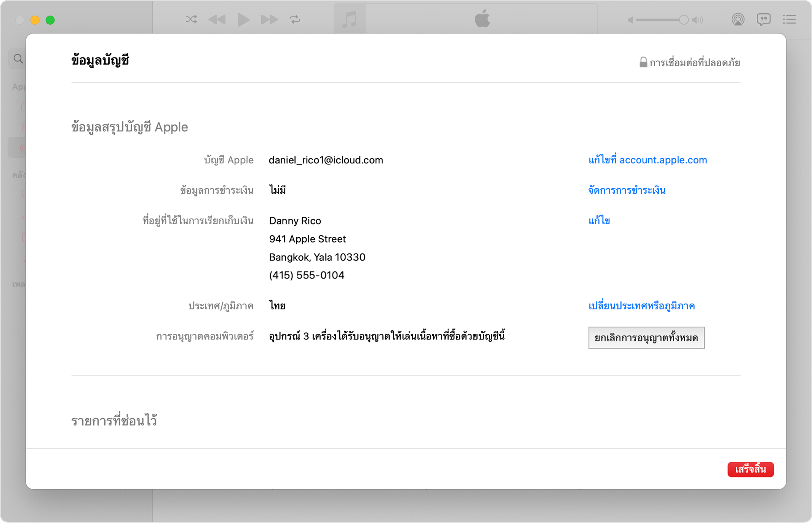Minimize the window with the yellow button
The image size is (812, 523).
[x=35, y=20]
